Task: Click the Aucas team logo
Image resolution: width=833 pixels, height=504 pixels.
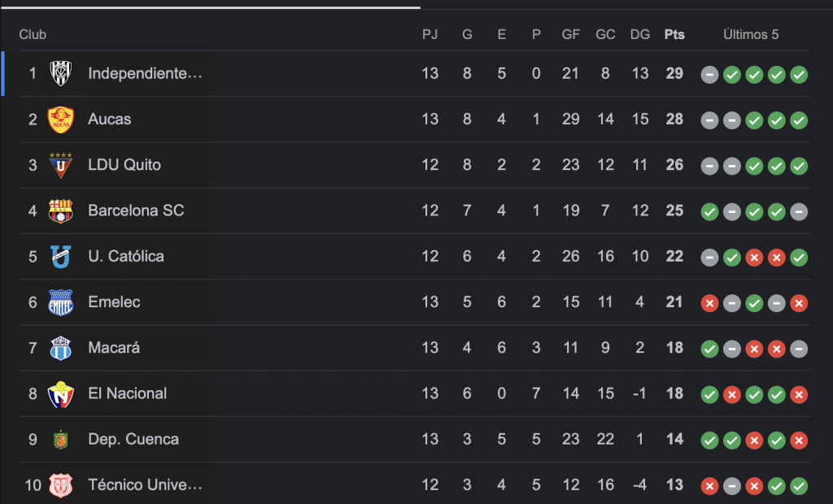Action: pos(60,119)
